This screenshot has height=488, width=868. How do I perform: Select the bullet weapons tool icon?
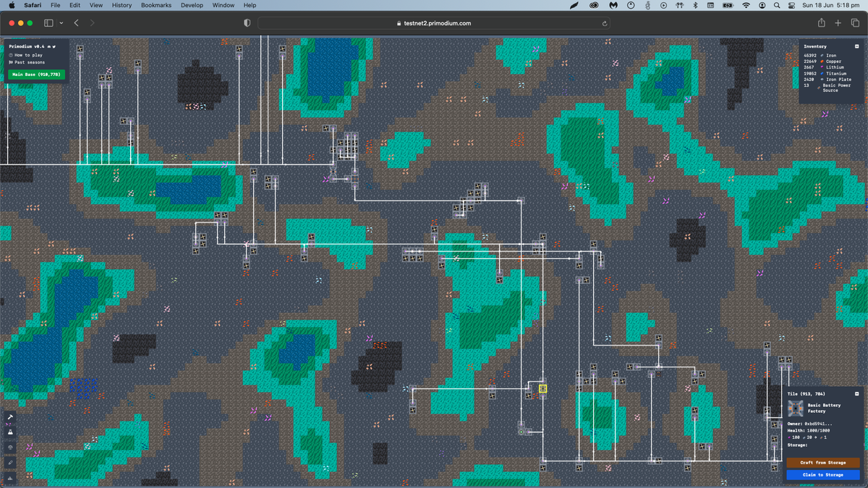tap(10, 463)
